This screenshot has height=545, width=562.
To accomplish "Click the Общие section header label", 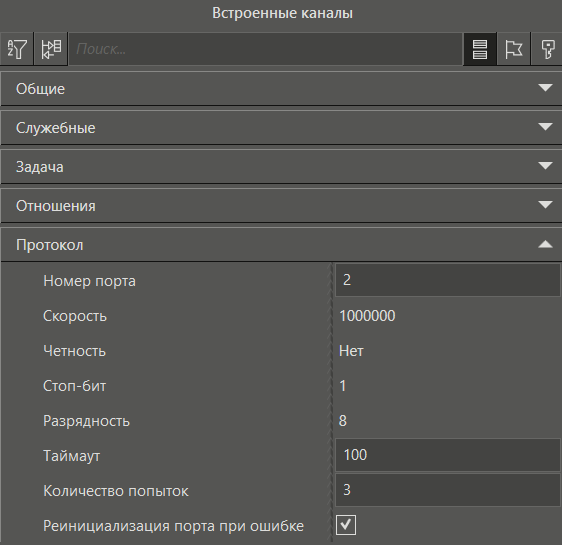I will tap(41, 89).
